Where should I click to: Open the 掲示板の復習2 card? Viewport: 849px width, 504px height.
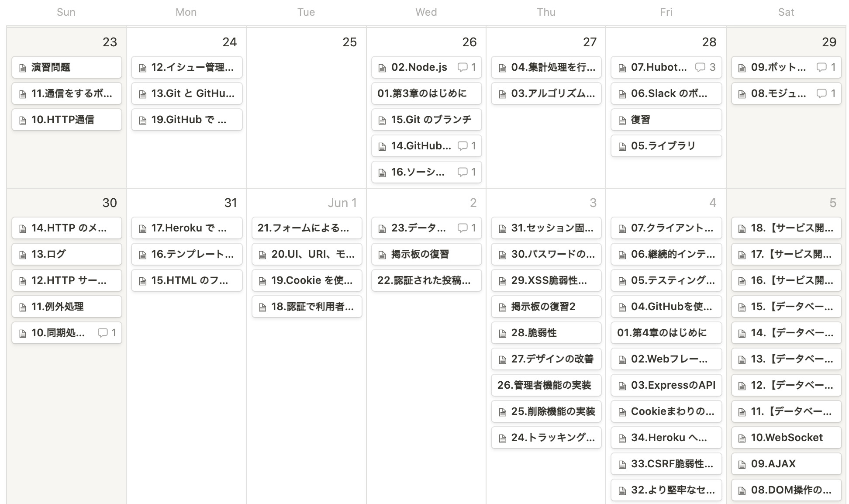(546, 307)
